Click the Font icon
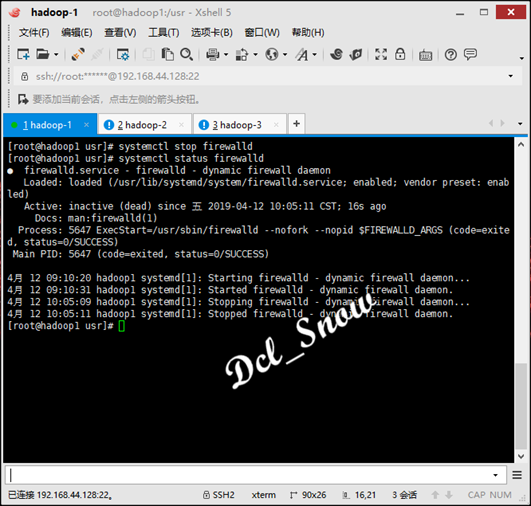 pyautogui.click(x=302, y=54)
